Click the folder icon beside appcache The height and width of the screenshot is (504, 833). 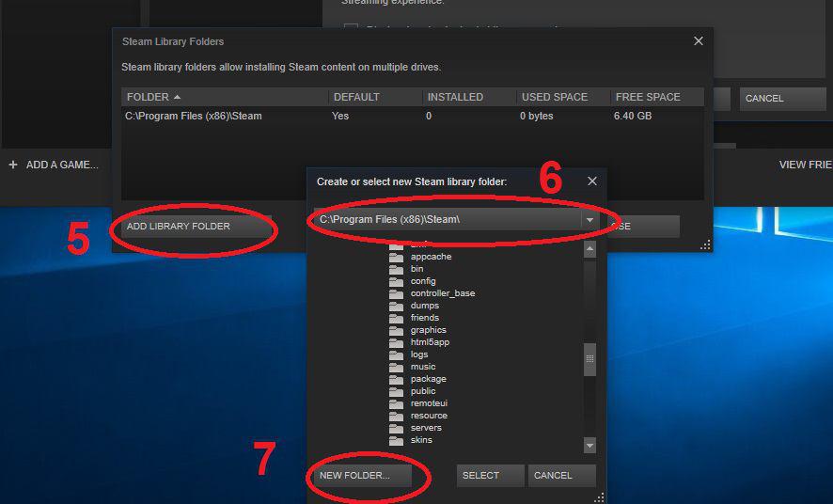click(x=396, y=257)
